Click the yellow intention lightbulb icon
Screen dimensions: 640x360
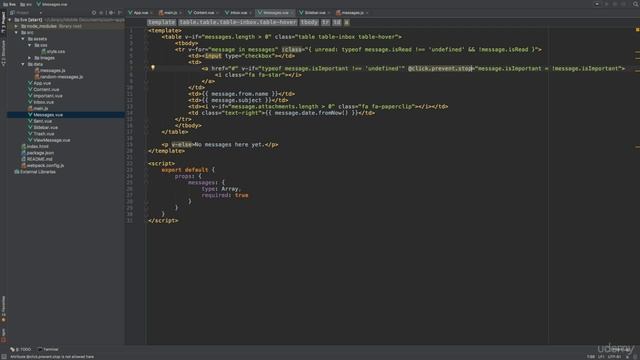pyautogui.click(x=153, y=68)
